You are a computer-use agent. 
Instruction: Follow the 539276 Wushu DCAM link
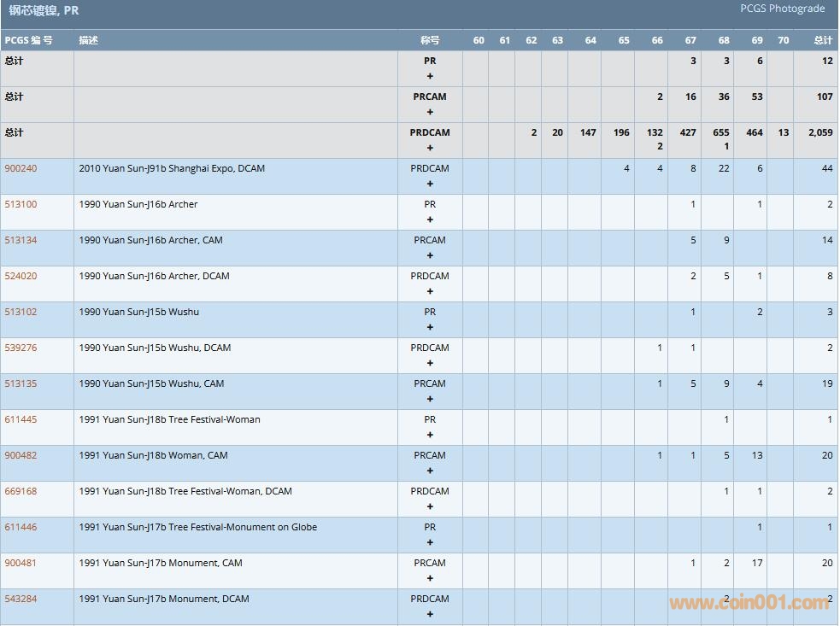pos(21,348)
